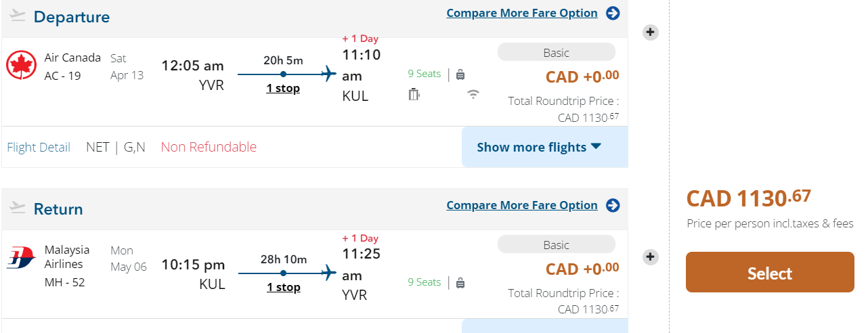
Task: Open Compare More Fare Option for Departure
Action: pos(521,14)
